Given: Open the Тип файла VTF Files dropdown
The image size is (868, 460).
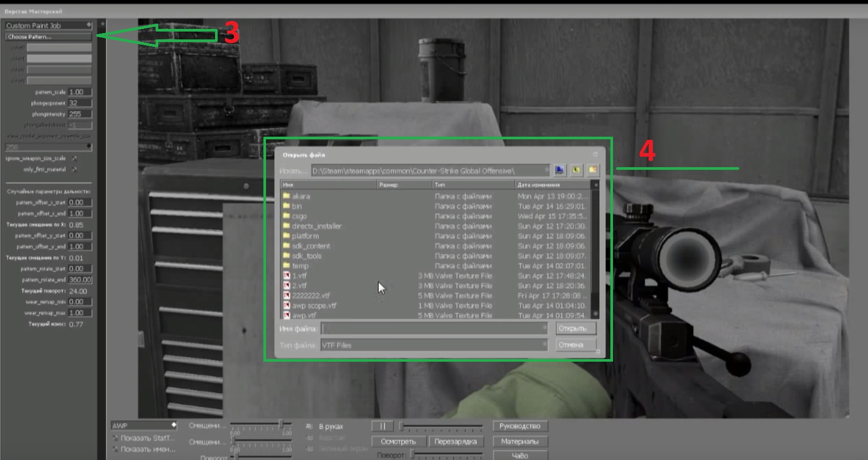Looking at the screenshot, I should (x=434, y=345).
